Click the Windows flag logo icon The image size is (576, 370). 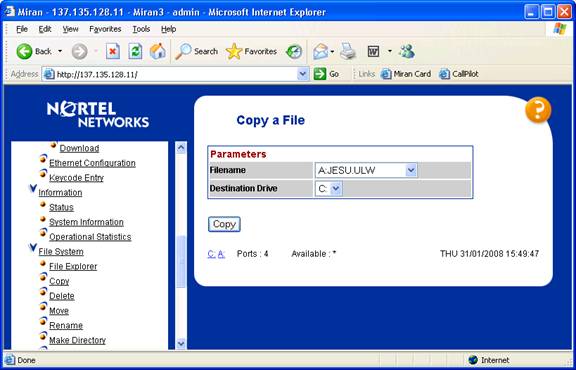tap(560, 29)
